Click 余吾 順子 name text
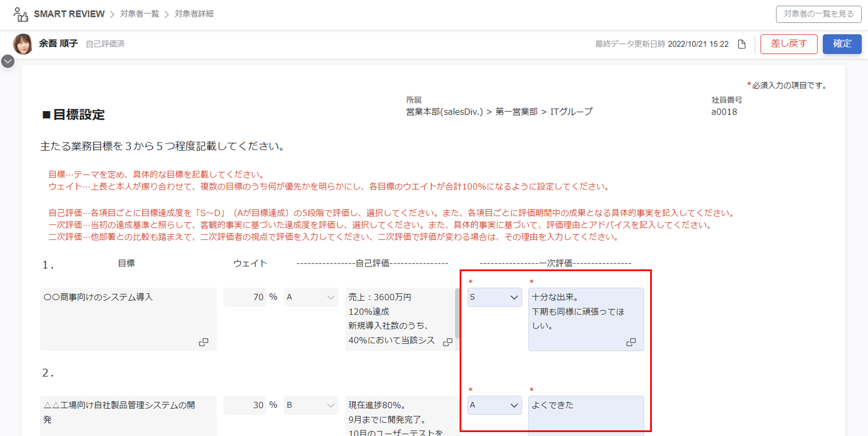 coord(58,43)
